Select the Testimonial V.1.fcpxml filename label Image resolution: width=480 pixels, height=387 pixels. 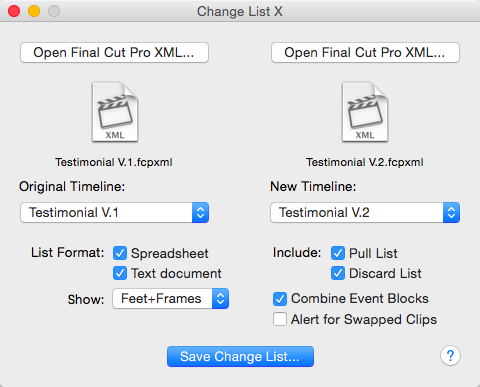pos(114,162)
